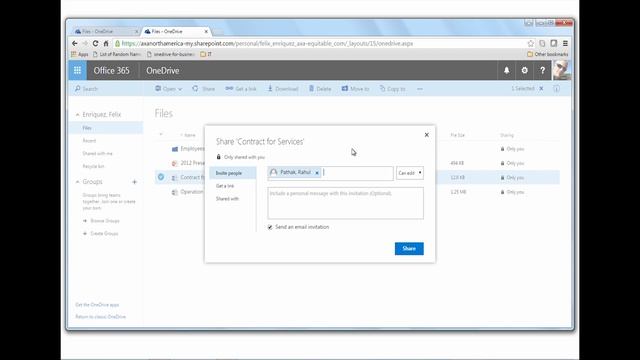
Task: Close the Share dialog with X
Action: click(x=427, y=135)
